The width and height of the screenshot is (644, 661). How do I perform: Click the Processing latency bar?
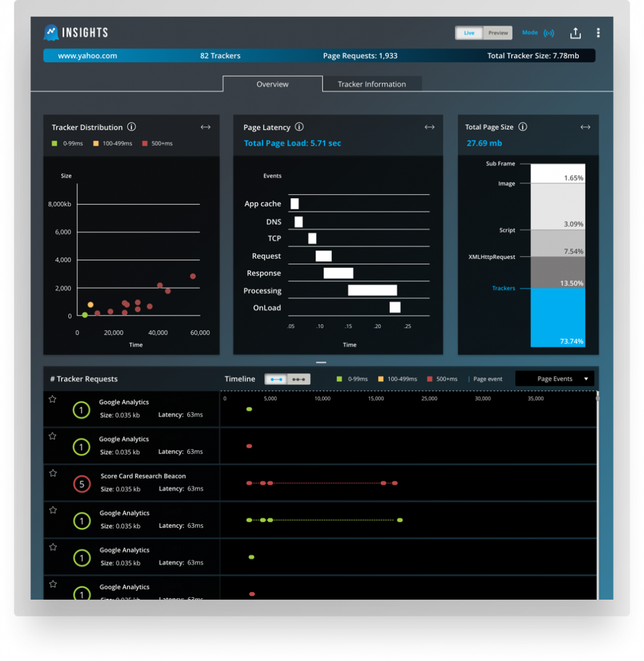click(x=372, y=290)
